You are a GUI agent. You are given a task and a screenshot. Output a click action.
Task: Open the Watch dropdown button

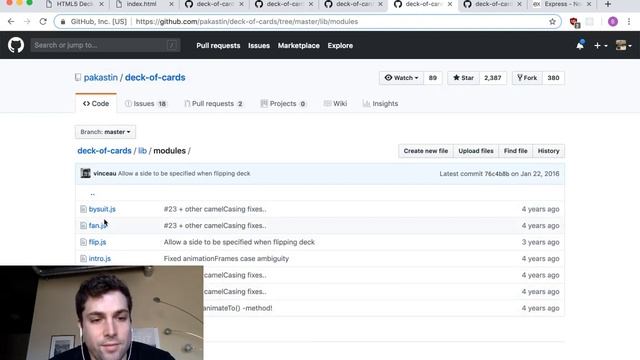point(401,78)
